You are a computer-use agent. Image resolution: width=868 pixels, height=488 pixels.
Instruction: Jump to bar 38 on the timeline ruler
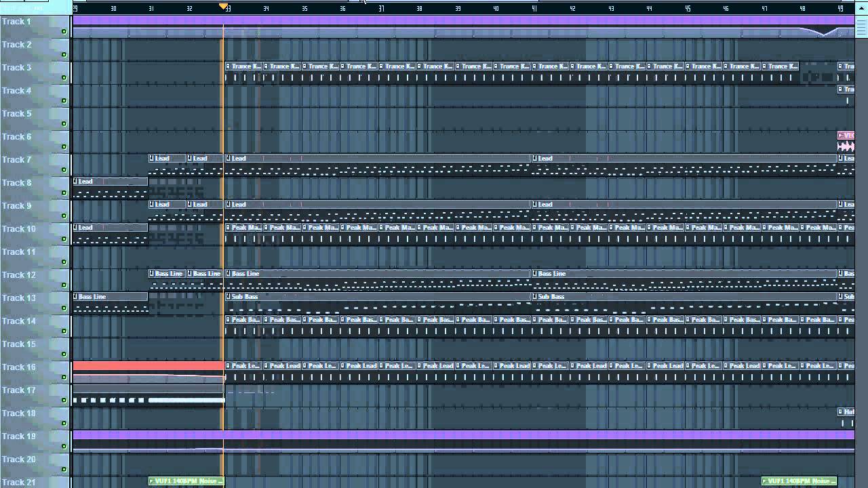pyautogui.click(x=419, y=8)
